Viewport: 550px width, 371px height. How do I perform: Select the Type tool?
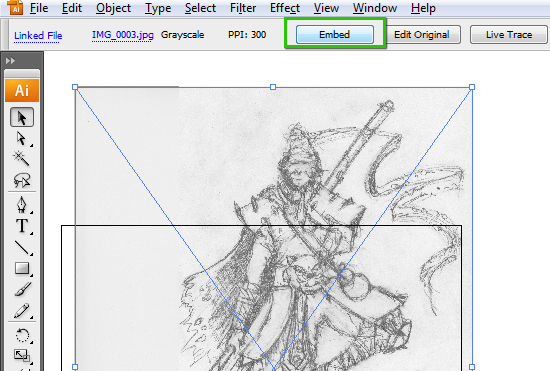pyautogui.click(x=22, y=226)
